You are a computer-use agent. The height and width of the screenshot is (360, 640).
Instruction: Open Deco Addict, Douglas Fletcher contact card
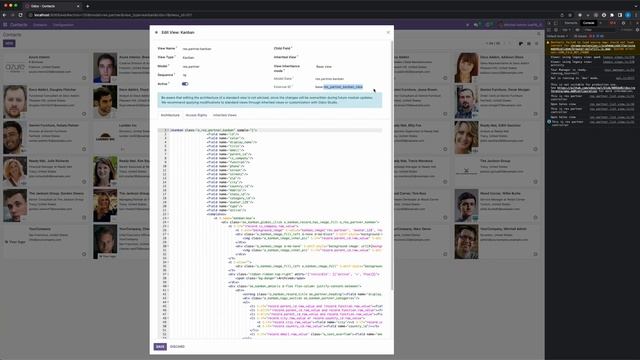46,102
